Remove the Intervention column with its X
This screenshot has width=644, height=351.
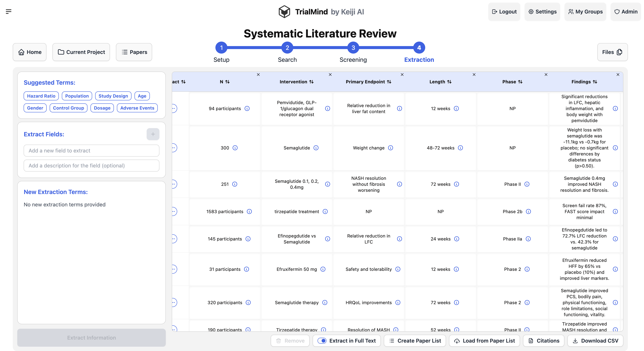coord(330,75)
